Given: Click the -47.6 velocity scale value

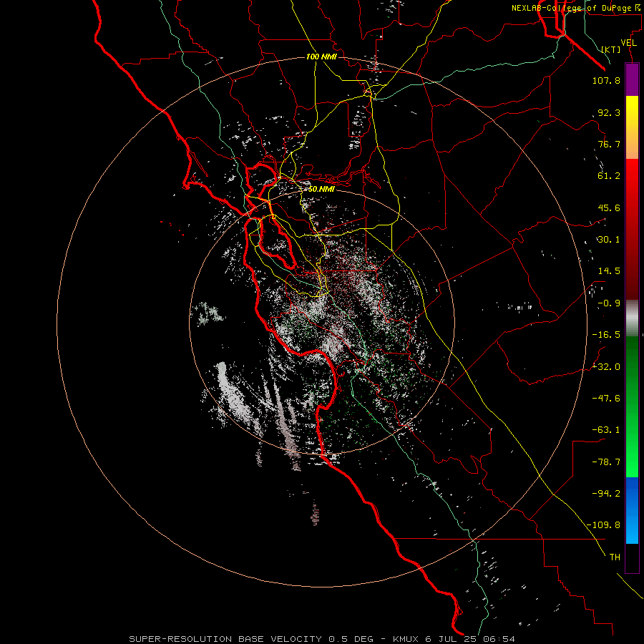Looking at the screenshot, I should click(x=606, y=399).
